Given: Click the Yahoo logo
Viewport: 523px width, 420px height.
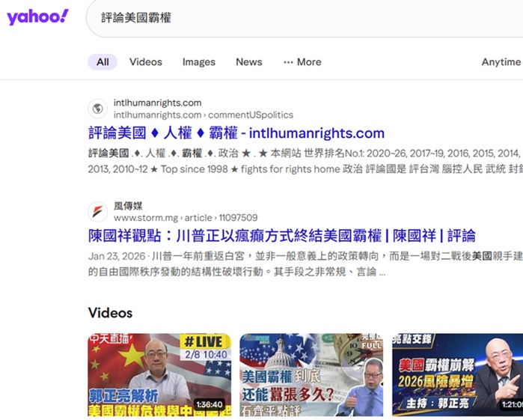Looking at the screenshot, I should 37,17.
